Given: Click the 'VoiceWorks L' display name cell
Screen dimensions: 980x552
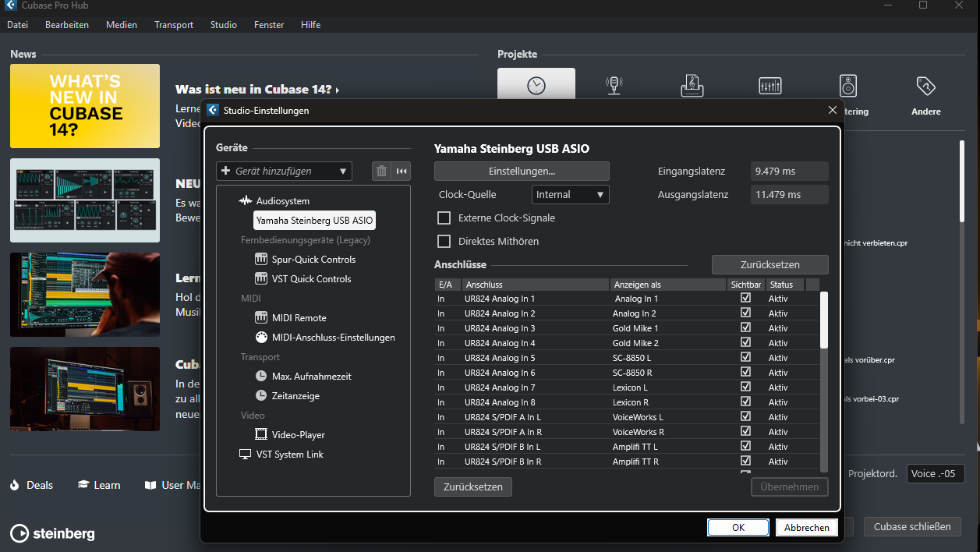Looking at the screenshot, I should pos(638,417).
